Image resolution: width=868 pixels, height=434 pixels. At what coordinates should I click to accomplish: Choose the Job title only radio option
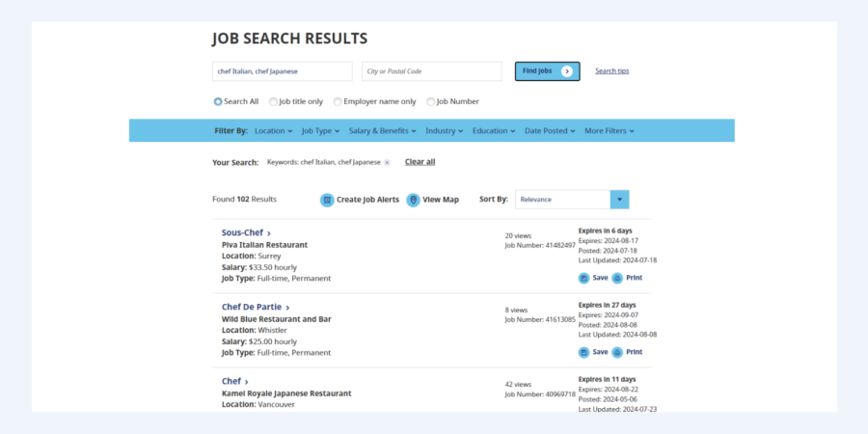coord(273,101)
